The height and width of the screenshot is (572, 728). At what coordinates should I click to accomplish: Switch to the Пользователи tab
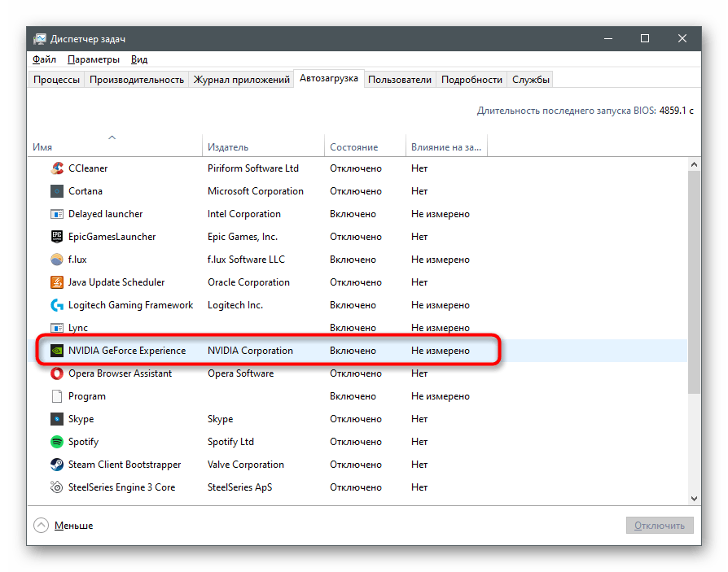coord(400,80)
